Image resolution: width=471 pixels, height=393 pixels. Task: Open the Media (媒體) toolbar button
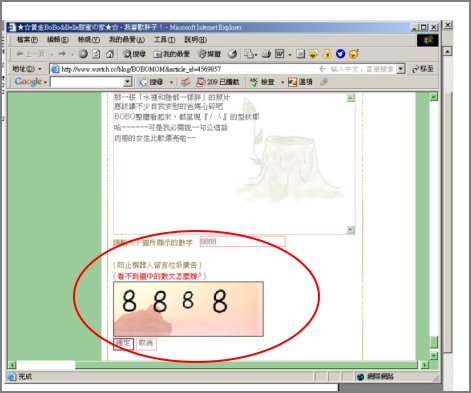click(209, 54)
